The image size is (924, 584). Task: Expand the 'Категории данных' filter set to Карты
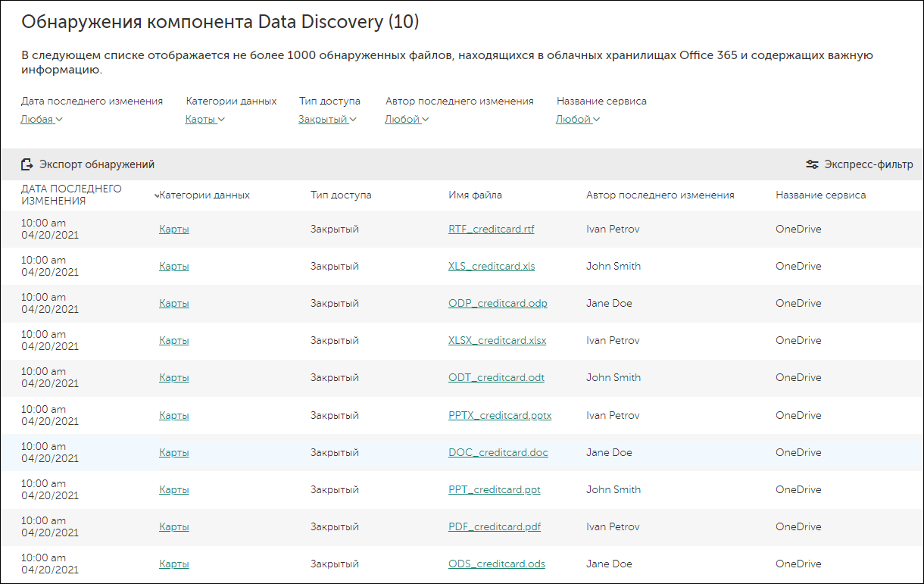[204, 119]
